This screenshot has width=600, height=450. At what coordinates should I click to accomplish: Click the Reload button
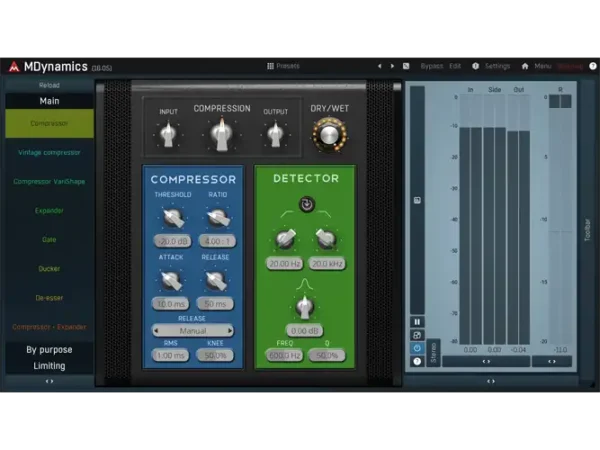pos(49,85)
